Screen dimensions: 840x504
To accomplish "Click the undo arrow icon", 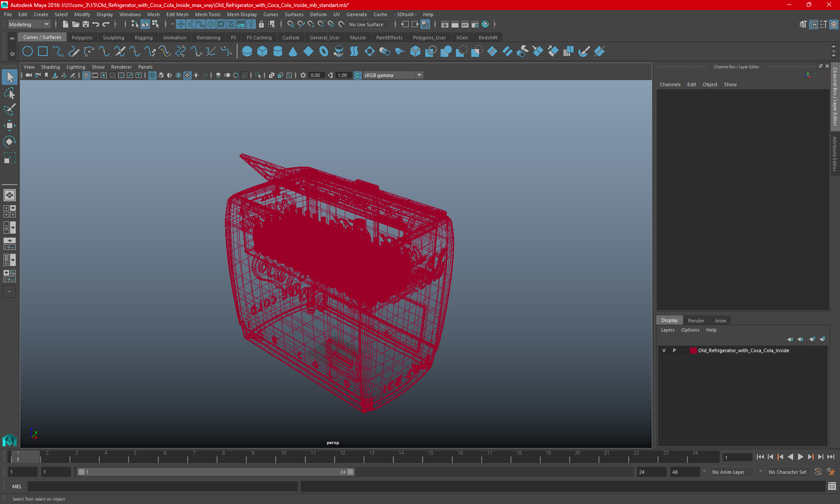I will (96, 24).
